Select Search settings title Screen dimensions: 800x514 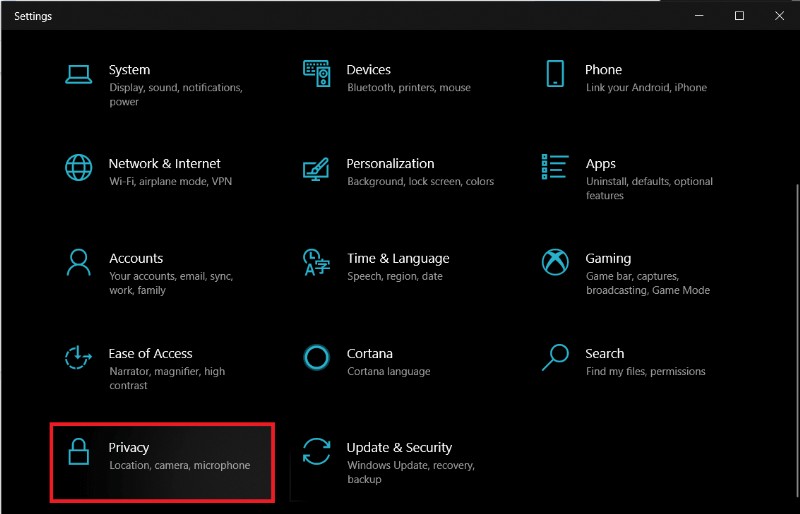[605, 354]
